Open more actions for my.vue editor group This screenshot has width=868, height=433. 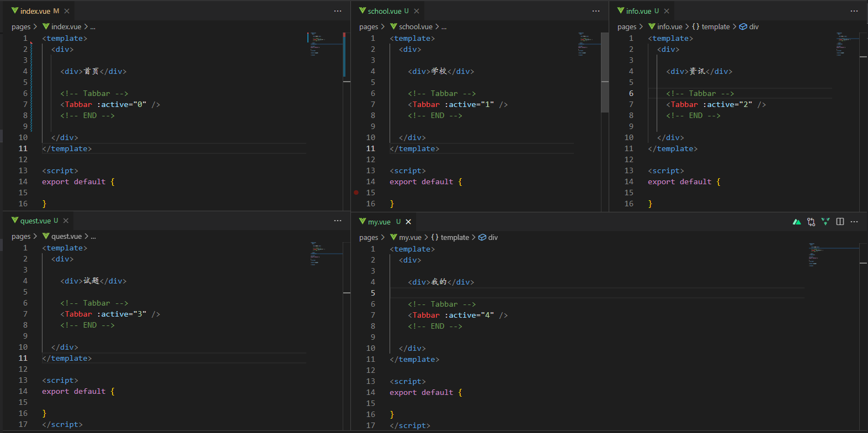coord(854,222)
